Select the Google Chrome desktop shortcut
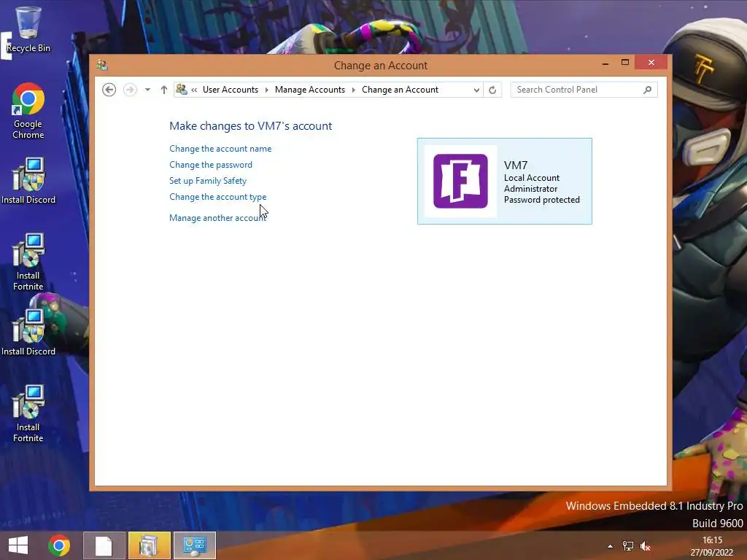The height and width of the screenshot is (560, 747). pos(28,112)
